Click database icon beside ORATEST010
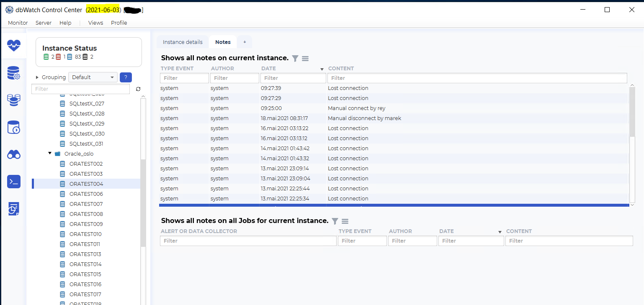Viewport: 644px width, 305px height. [62, 234]
